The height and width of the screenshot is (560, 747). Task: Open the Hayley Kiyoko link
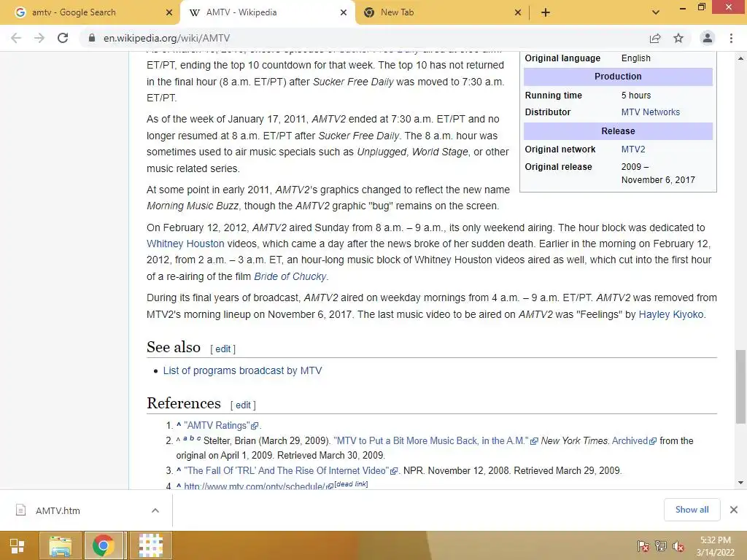(x=671, y=315)
